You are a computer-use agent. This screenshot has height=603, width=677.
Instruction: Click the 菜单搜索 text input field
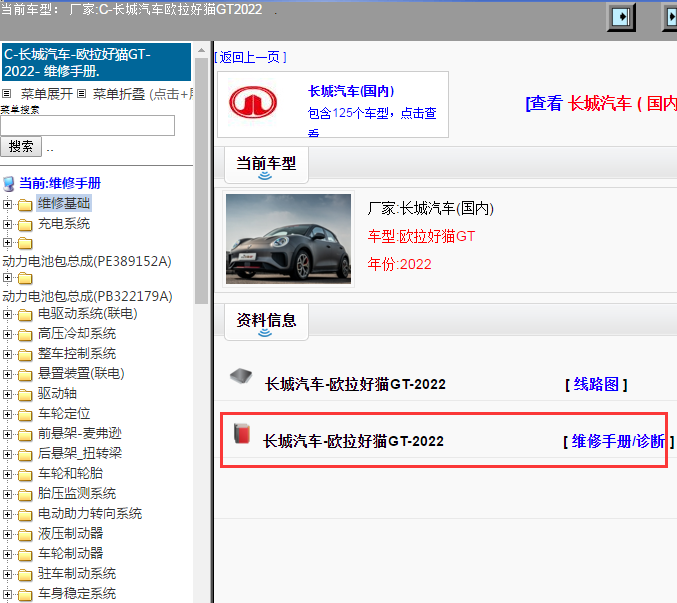pyautogui.click(x=88, y=126)
